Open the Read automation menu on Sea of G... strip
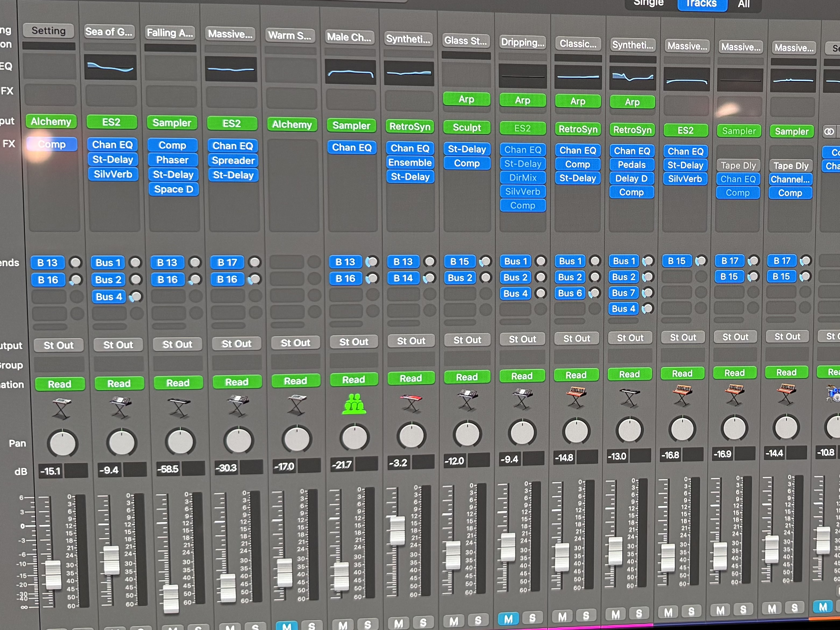The height and width of the screenshot is (630, 840). pos(119,384)
